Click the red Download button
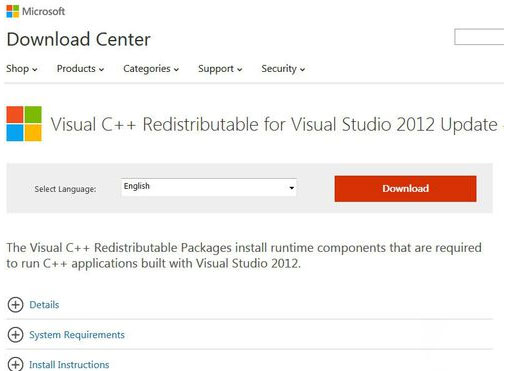Viewport: 505px width, 371px height. (x=405, y=189)
